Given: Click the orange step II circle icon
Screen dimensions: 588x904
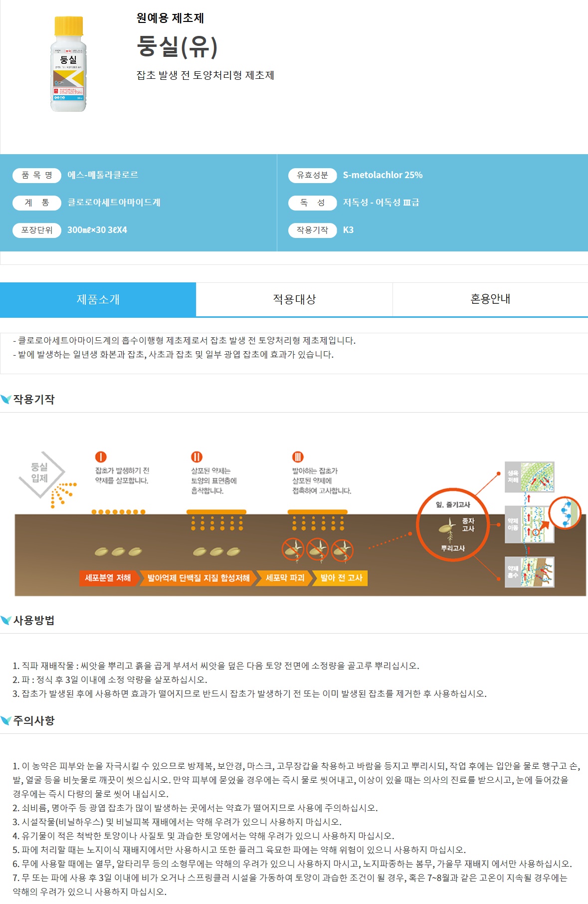Looking at the screenshot, I should 196,457.
